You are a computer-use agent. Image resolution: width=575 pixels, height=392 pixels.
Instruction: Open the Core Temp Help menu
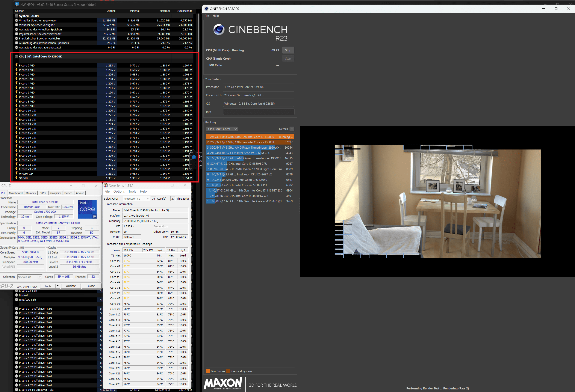coord(143,191)
